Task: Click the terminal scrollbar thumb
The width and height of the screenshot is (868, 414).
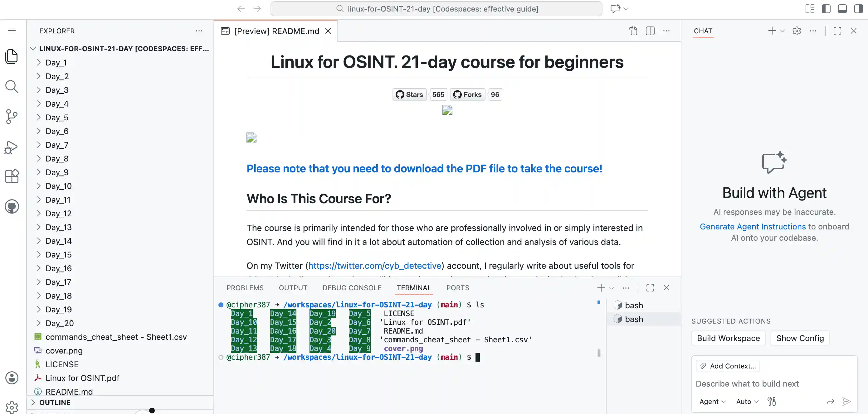Action: pyautogui.click(x=599, y=352)
